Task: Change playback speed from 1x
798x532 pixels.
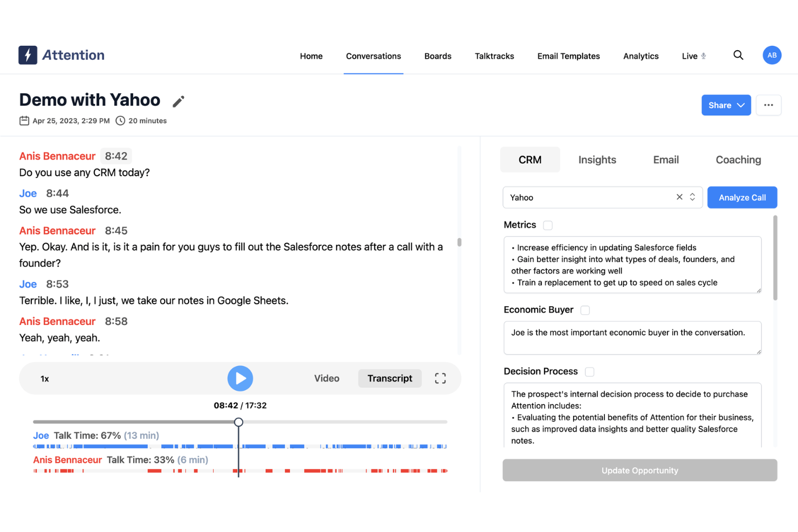Action: click(45, 378)
